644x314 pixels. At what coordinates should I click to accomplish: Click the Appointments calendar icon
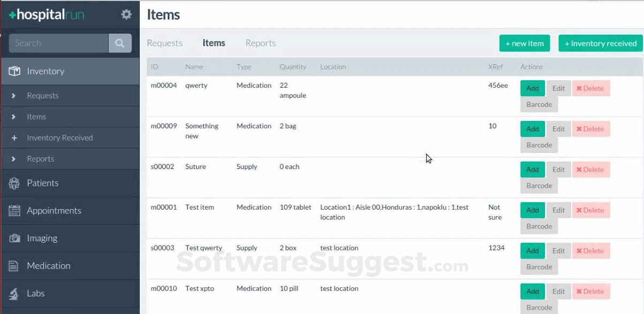[14, 211]
